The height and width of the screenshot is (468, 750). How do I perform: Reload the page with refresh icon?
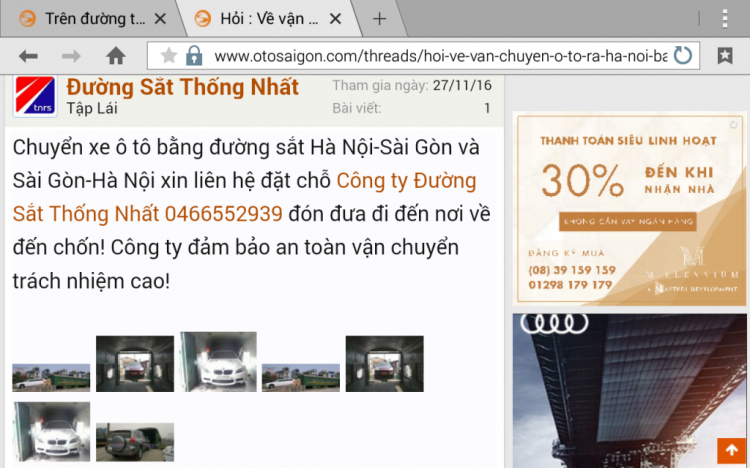tap(683, 56)
